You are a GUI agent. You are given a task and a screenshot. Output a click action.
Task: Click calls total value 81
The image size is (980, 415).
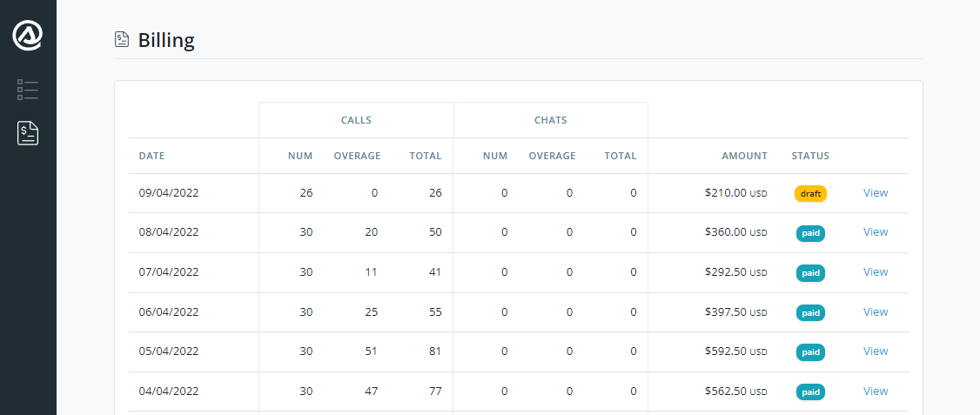[435, 351]
